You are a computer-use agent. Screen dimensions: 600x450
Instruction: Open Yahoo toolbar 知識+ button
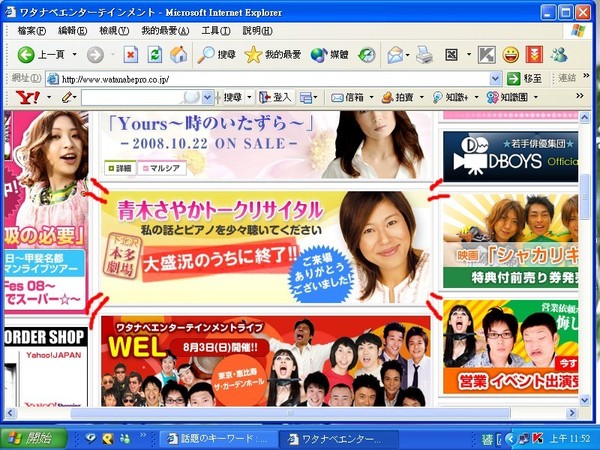pyautogui.click(x=451, y=98)
